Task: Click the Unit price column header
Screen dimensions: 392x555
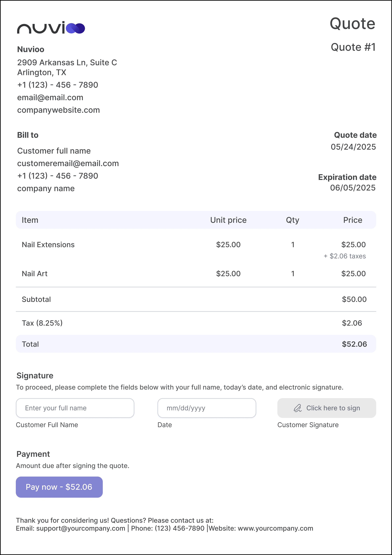Action: click(228, 220)
